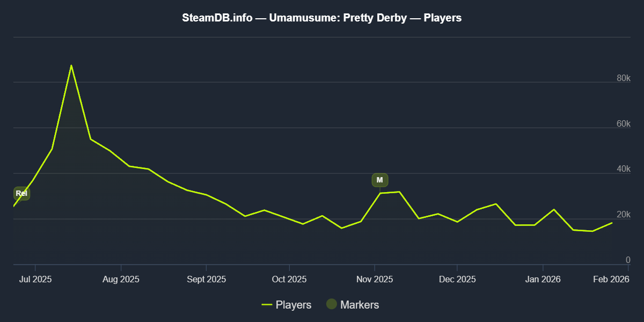Screen dimensions: 644x322
Task: Click the 40k y-axis label
Action: coord(623,170)
